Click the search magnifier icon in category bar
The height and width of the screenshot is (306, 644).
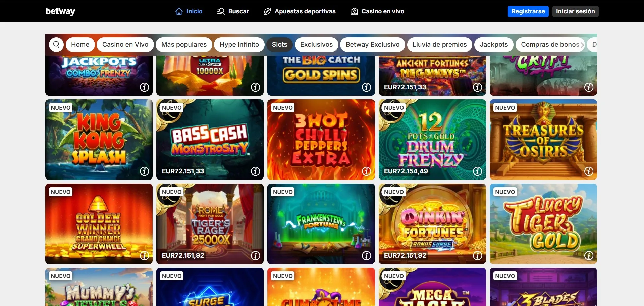click(x=56, y=45)
